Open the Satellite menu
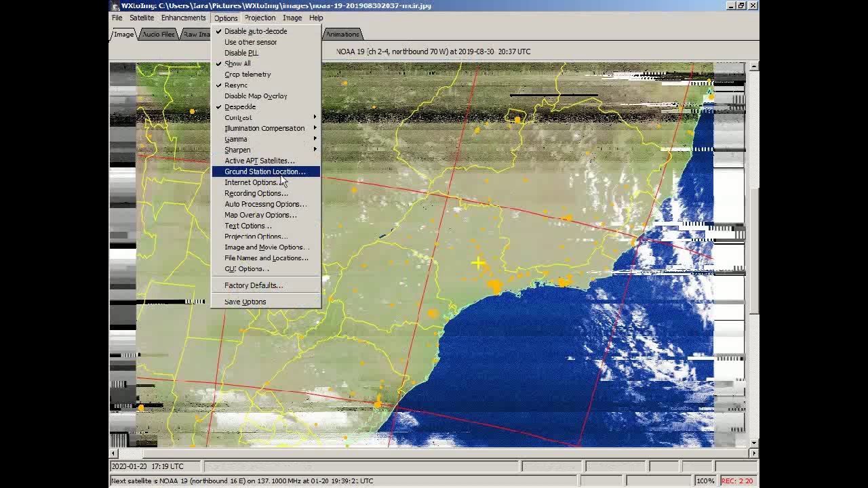This screenshot has width=868, height=488. 142,18
